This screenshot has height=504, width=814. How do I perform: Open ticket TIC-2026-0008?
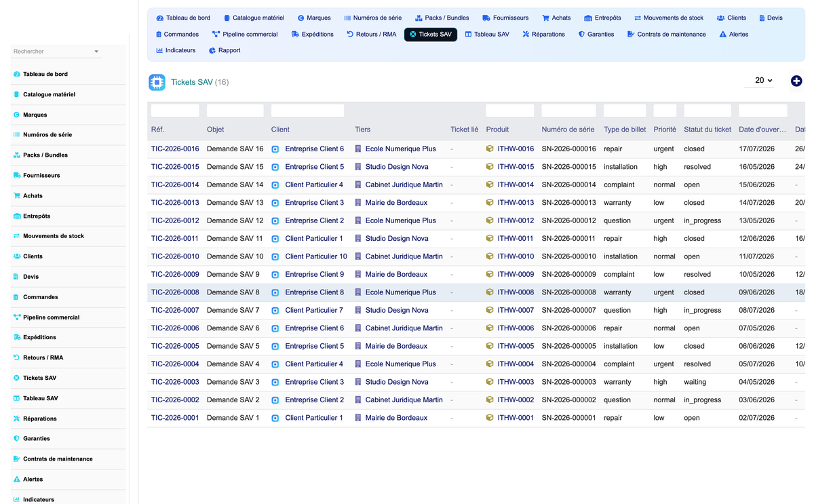(x=175, y=292)
